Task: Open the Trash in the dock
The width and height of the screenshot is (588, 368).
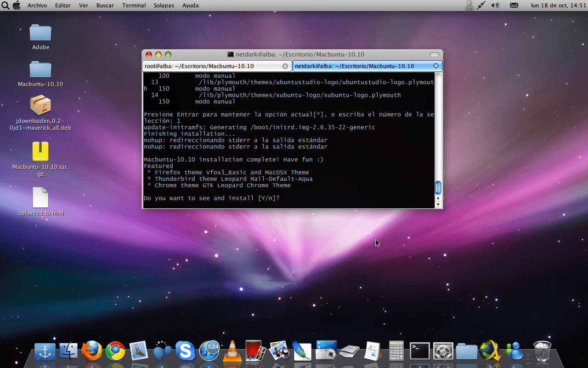Action: click(x=542, y=351)
